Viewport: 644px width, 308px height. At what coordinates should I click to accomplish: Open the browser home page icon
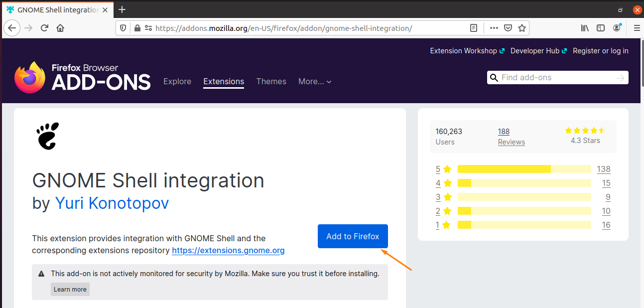(60, 28)
